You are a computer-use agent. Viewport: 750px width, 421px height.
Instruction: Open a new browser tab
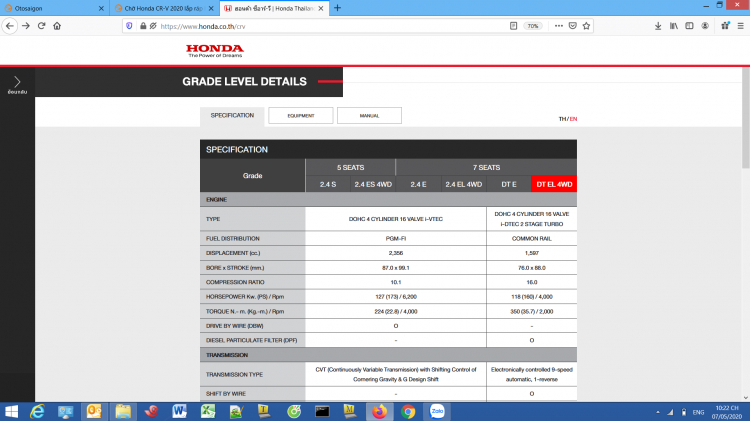click(337, 8)
